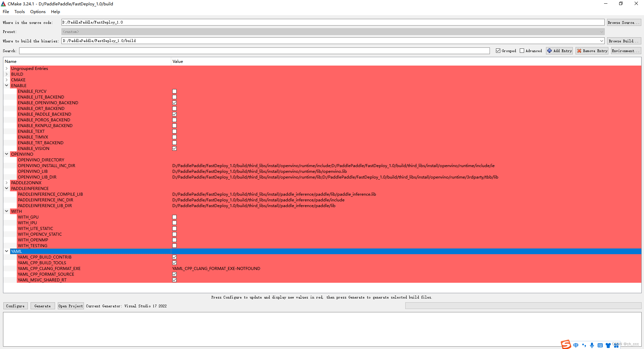Check the ENABLE_FLYCV option
The image size is (644, 349).
tap(174, 91)
